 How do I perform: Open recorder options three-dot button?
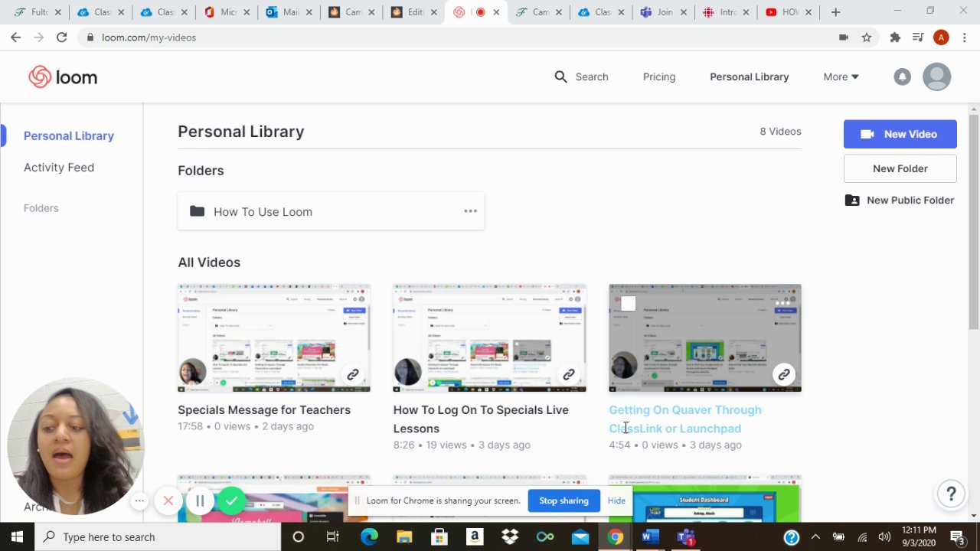point(139,501)
